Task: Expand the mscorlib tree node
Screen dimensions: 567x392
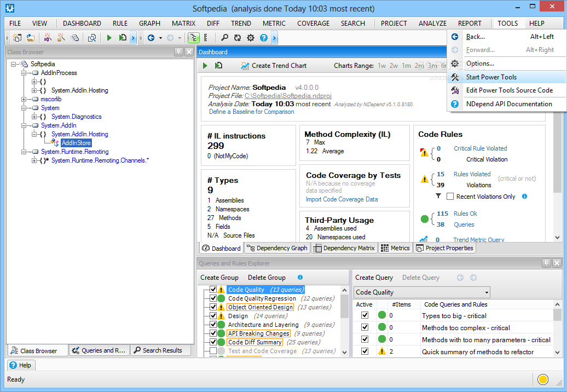Action: 24,99
